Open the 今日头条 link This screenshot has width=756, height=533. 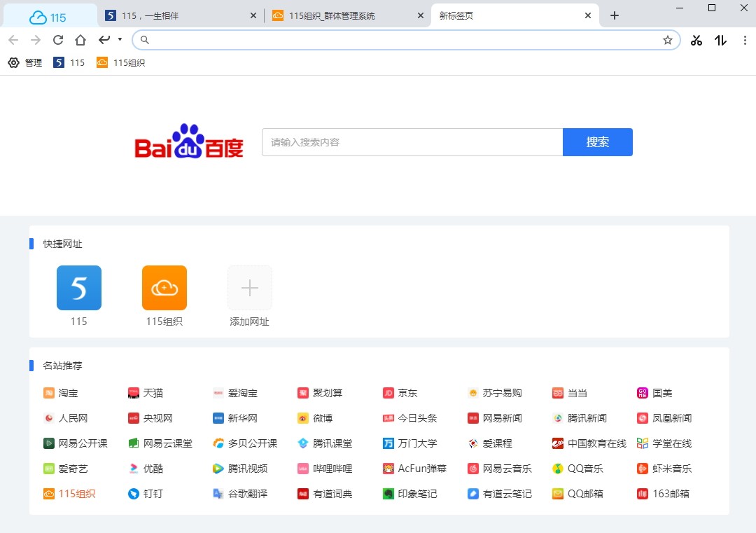409,418
